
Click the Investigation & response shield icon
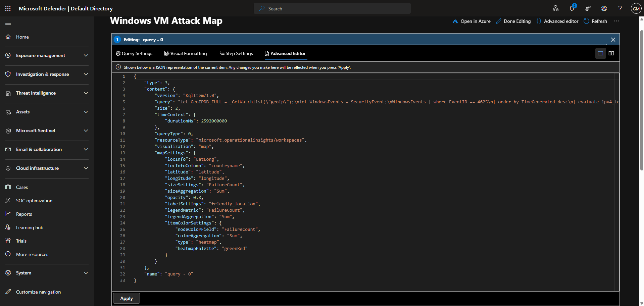point(8,74)
